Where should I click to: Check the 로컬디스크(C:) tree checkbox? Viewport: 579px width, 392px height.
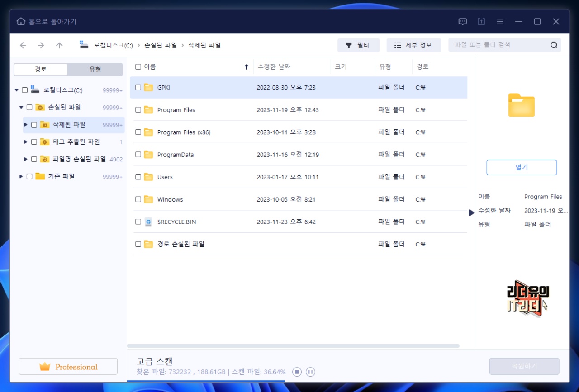pos(25,90)
